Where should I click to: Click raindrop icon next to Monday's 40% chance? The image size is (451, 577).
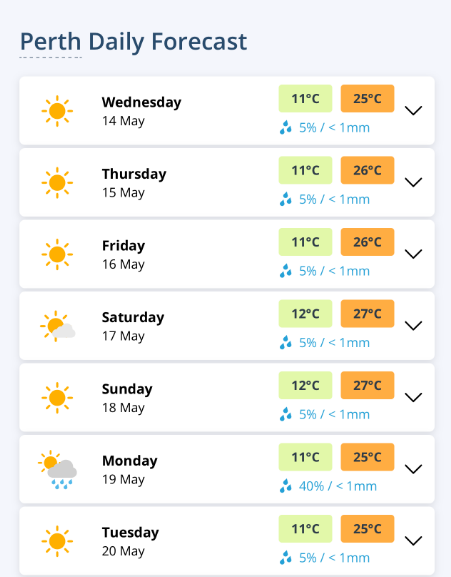[285, 486]
